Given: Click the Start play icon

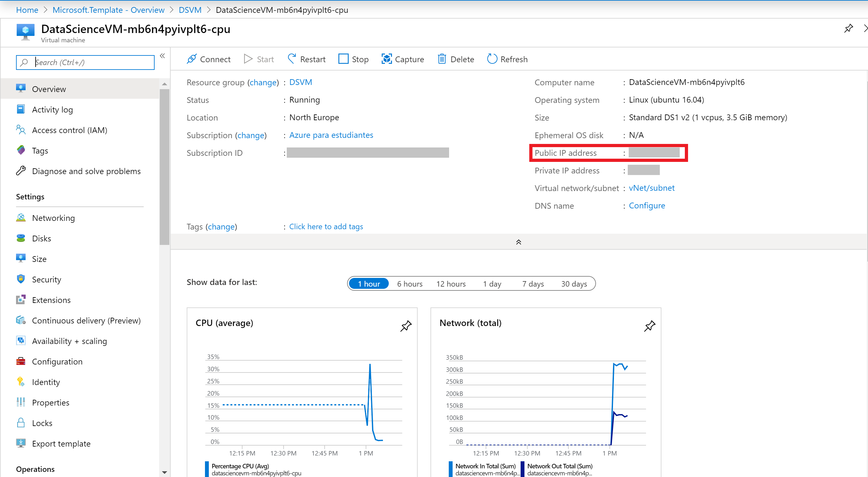Looking at the screenshot, I should point(248,59).
